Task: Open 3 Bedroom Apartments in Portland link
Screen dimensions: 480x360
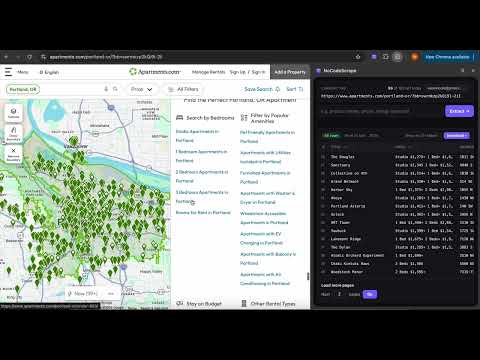Action: [202, 197]
